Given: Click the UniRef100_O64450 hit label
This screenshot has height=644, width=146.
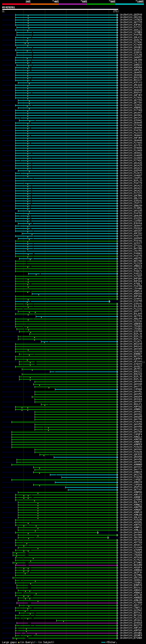Looking at the screenshot, I should click(131, 72).
